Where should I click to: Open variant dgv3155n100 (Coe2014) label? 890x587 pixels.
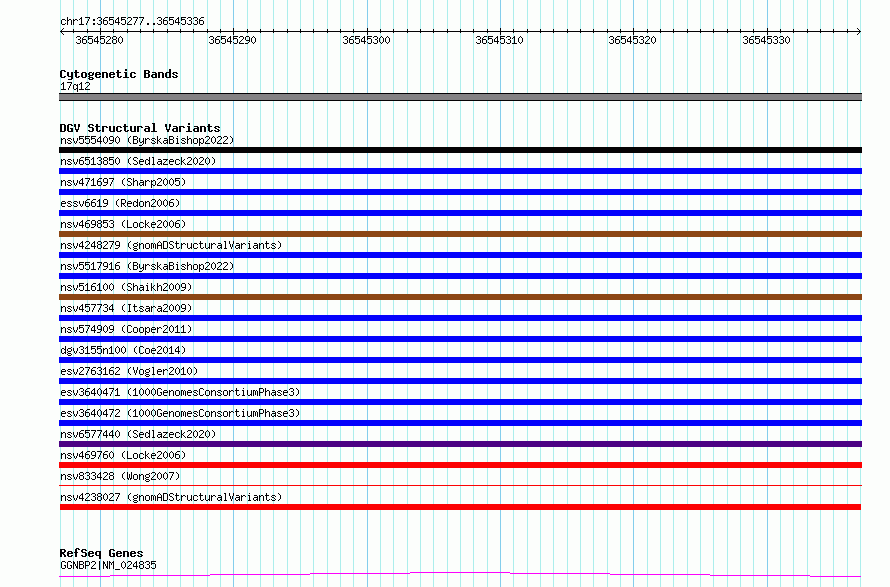click(123, 350)
